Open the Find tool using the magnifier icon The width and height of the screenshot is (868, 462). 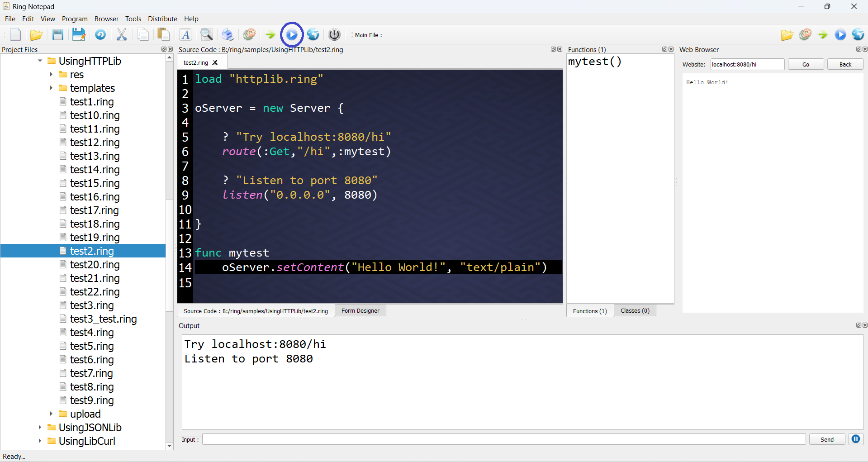(x=206, y=34)
